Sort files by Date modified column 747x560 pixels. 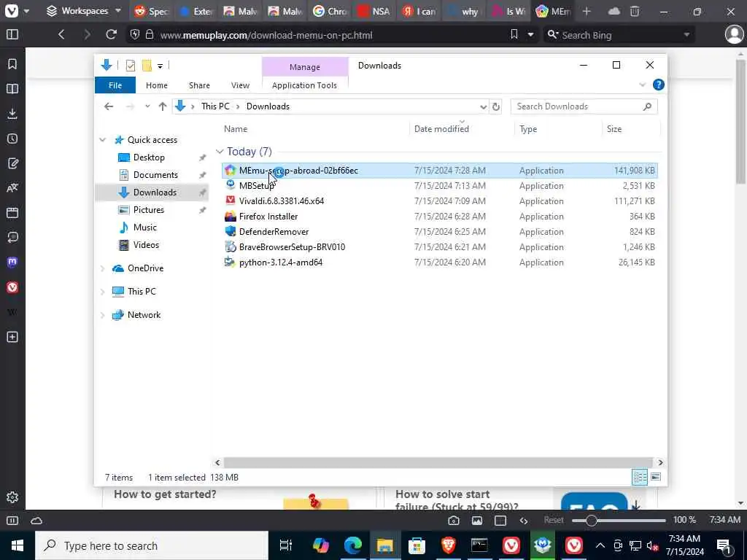(x=441, y=128)
